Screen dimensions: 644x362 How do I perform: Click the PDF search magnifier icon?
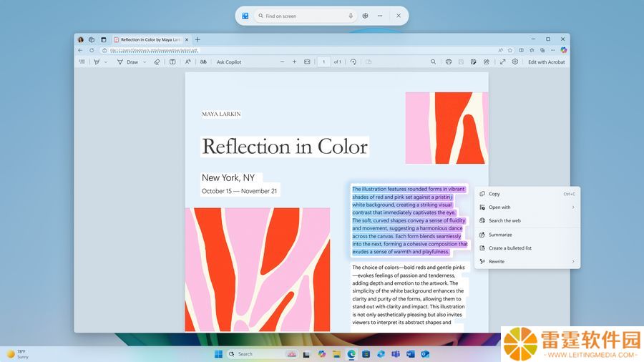[434, 62]
